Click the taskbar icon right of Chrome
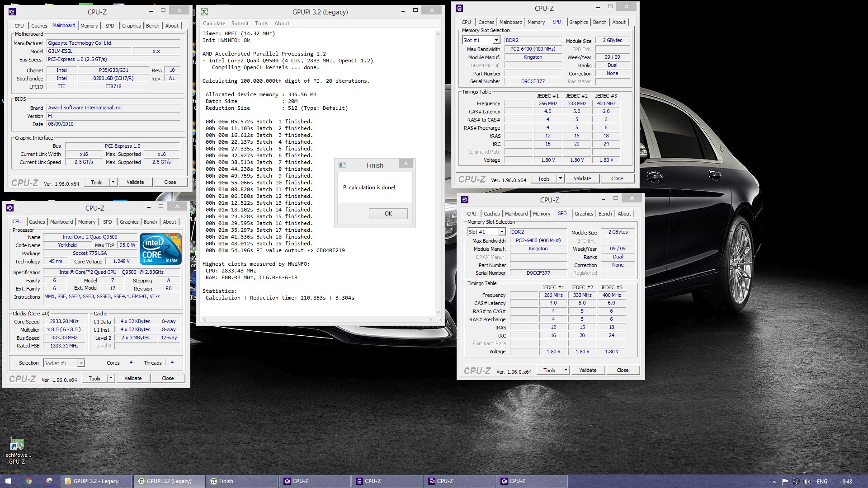The width and height of the screenshot is (868, 488). tap(49, 481)
